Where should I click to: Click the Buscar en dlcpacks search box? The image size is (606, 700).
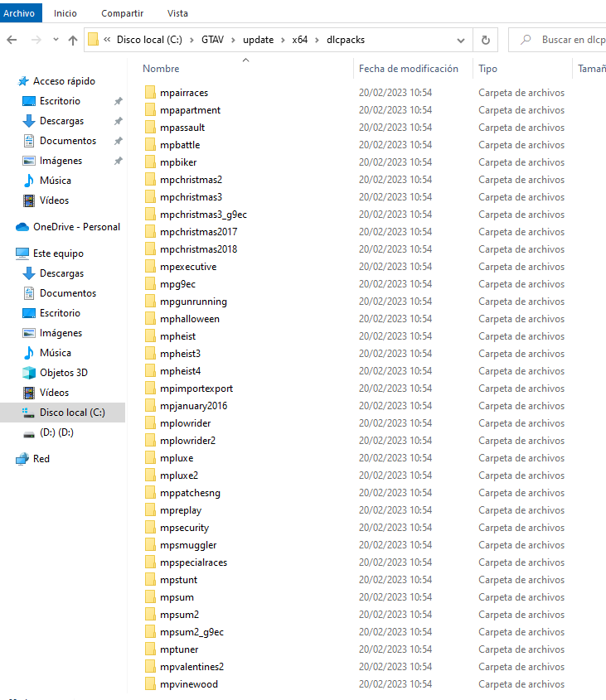coord(557,40)
